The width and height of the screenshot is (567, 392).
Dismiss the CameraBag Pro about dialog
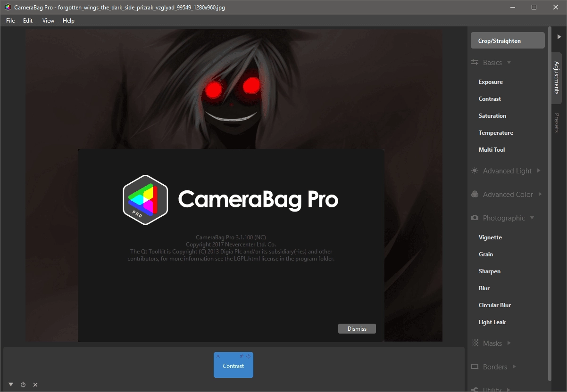(x=357, y=329)
